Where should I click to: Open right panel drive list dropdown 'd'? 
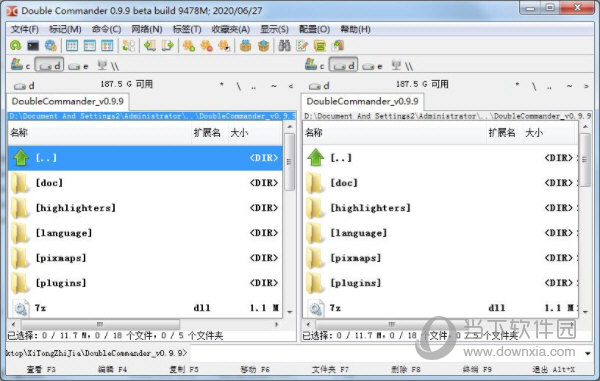(x=319, y=86)
